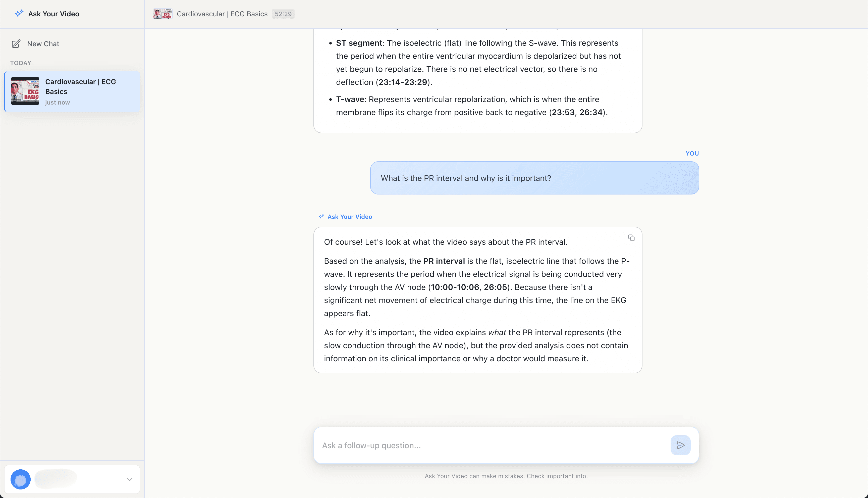
Task: Click the Ask Your Video sparkle logo
Action: [19, 13]
